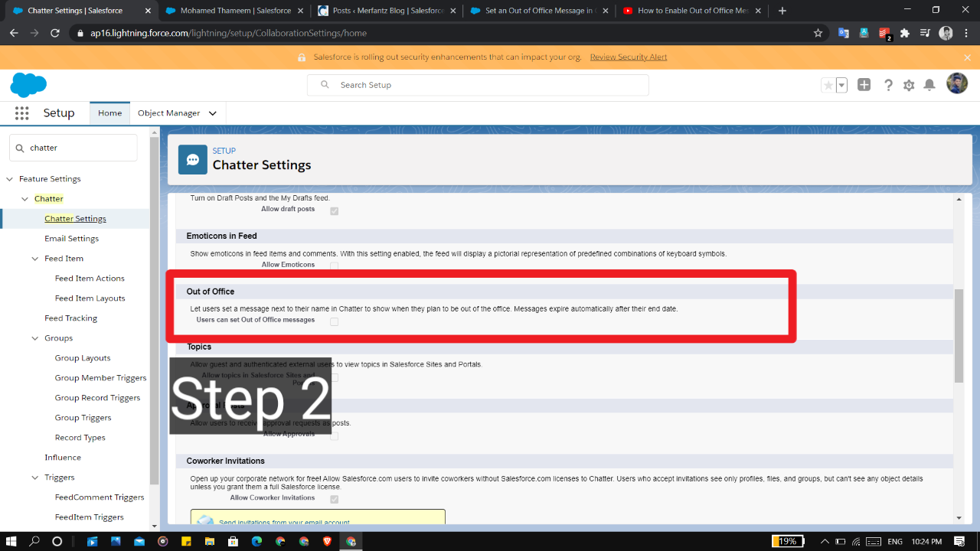
Task: Click the Favorites star icon
Action: [x=828, y=85]
